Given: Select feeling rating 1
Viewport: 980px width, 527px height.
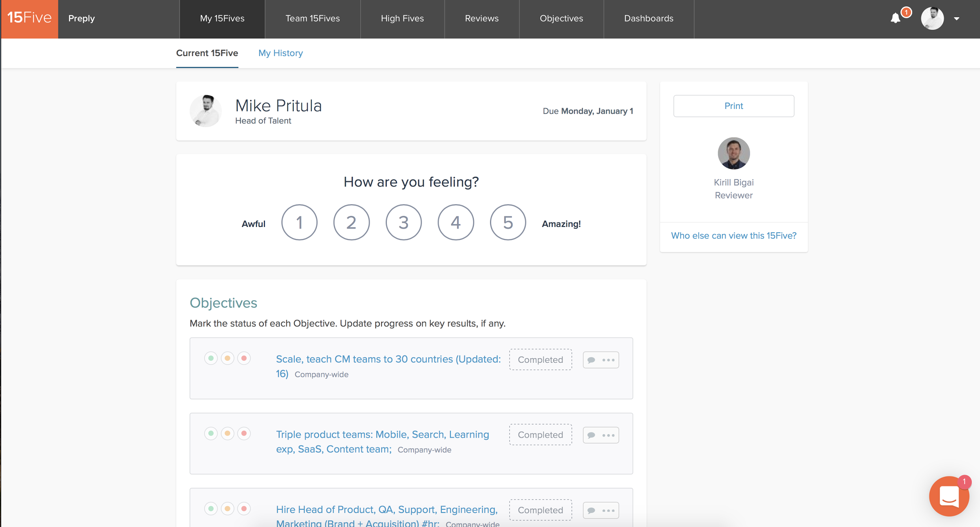Looking at the screenshot, I should click(x=299, y=222).
